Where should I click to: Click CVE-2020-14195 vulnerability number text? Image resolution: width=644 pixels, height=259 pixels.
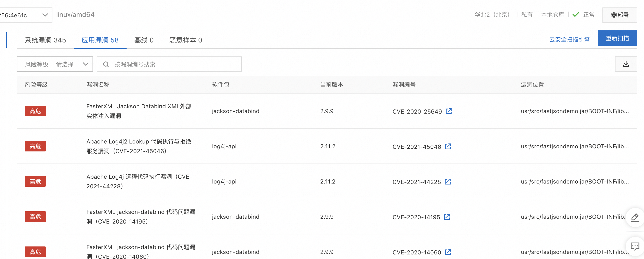(416, 217)
